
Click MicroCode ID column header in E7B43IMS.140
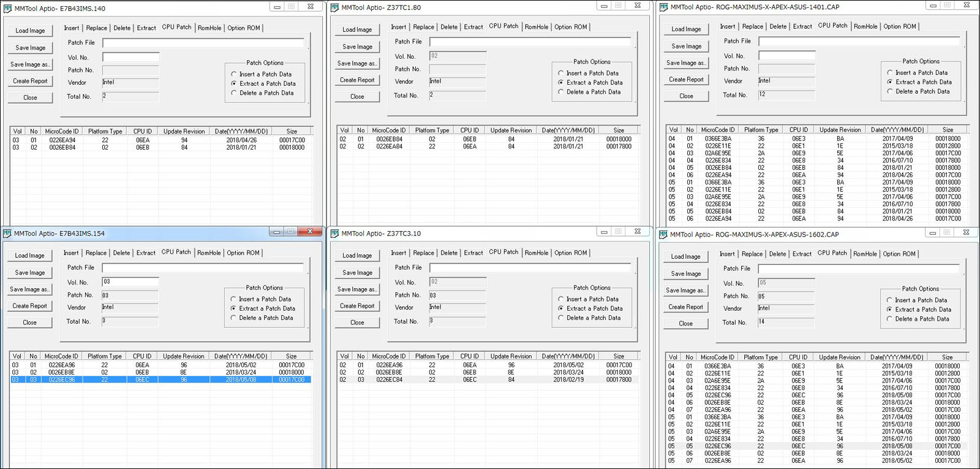(x=62, y=131)
